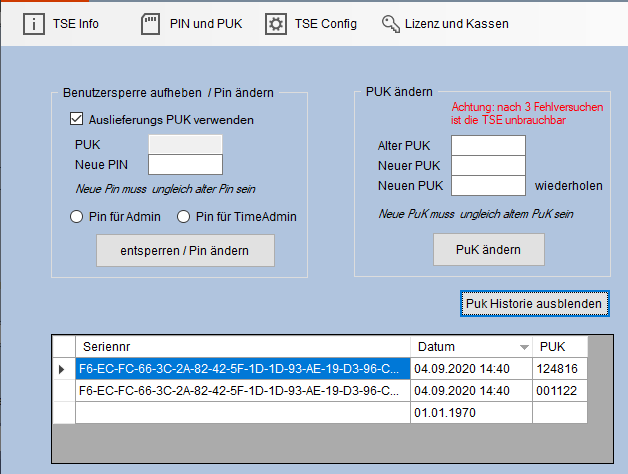Click the Neuer PUK input field
This screenshot has height=474, width=628.
488,165
